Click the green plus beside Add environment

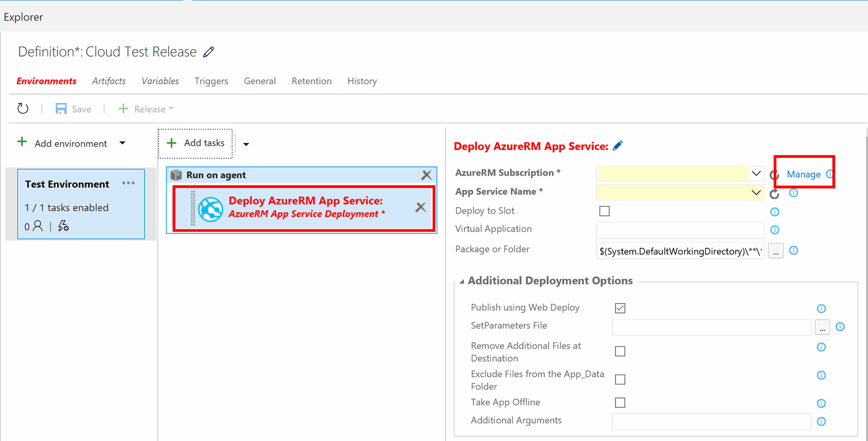[x=22, y=142]
